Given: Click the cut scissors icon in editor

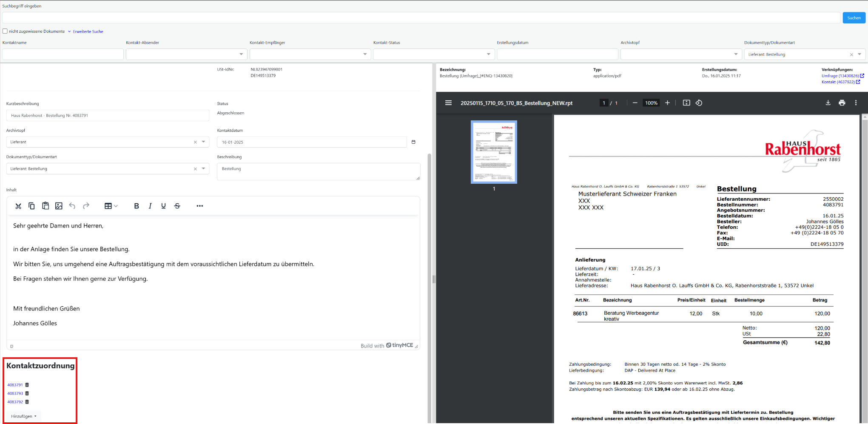Looking at the screenshot, I should (x=18, y=206).
